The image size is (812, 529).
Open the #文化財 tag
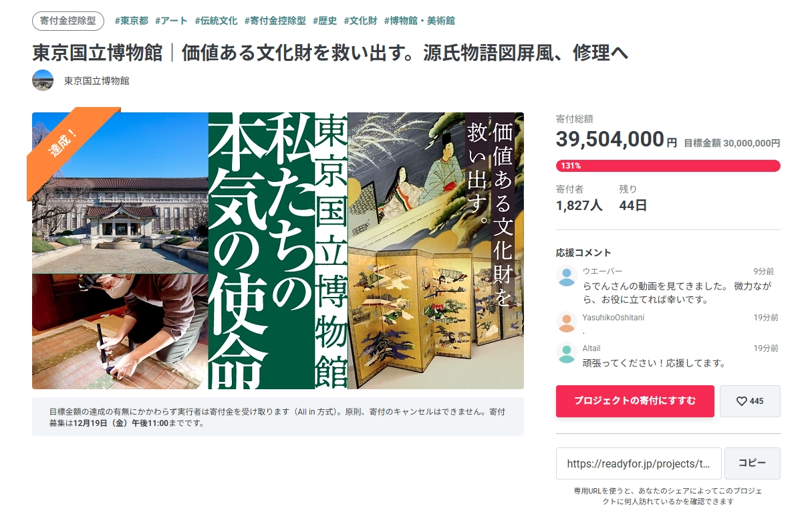tap(360, 21)
